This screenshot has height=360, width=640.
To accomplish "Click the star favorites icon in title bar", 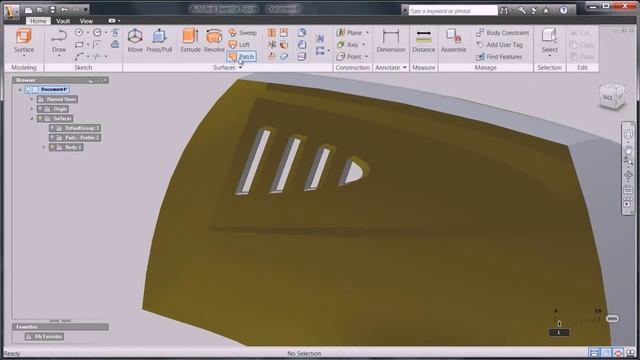I will point(546,11).
